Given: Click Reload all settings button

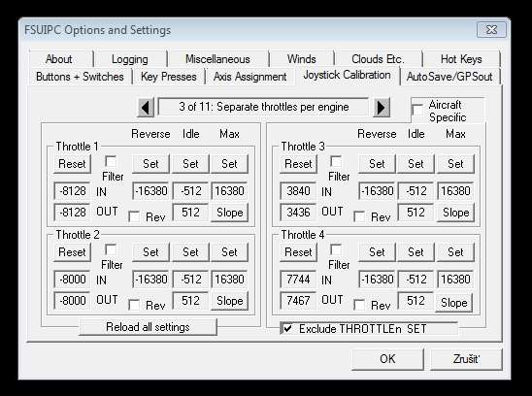Looking at the screenshot, I should pos(148,327).
